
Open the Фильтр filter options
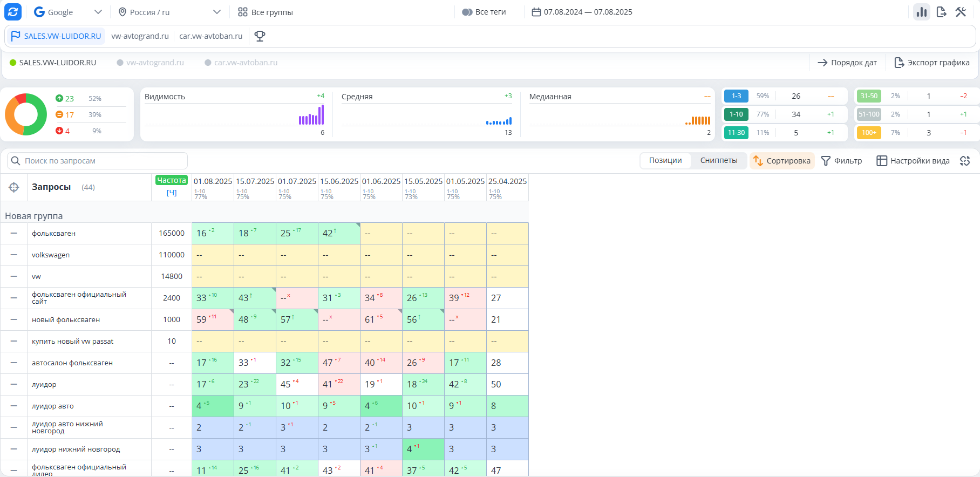841,161
